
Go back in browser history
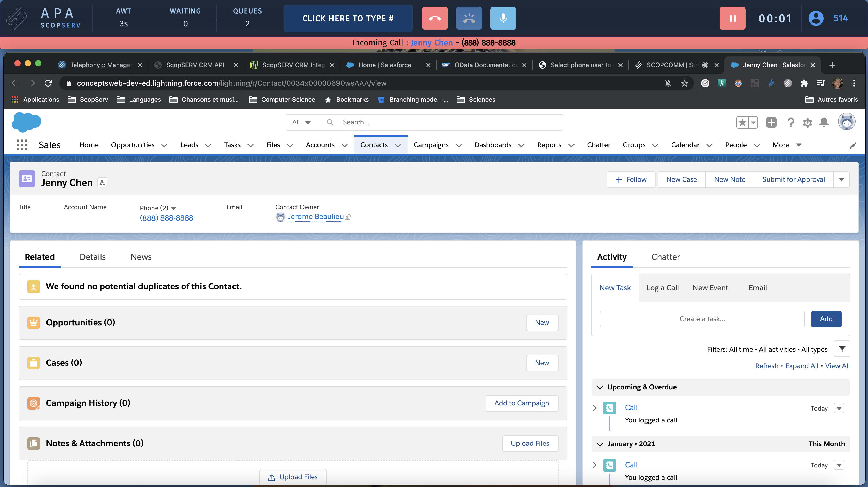point(15,83)
